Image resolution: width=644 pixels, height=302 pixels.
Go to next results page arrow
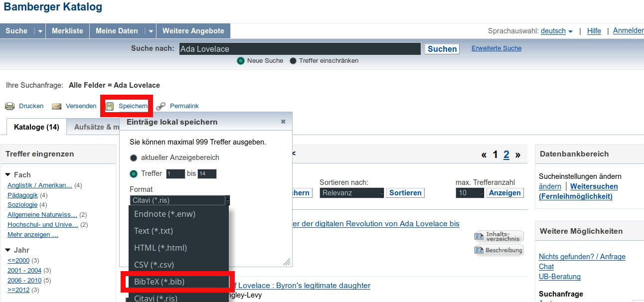pyautogui.click(x=518, y=154)
